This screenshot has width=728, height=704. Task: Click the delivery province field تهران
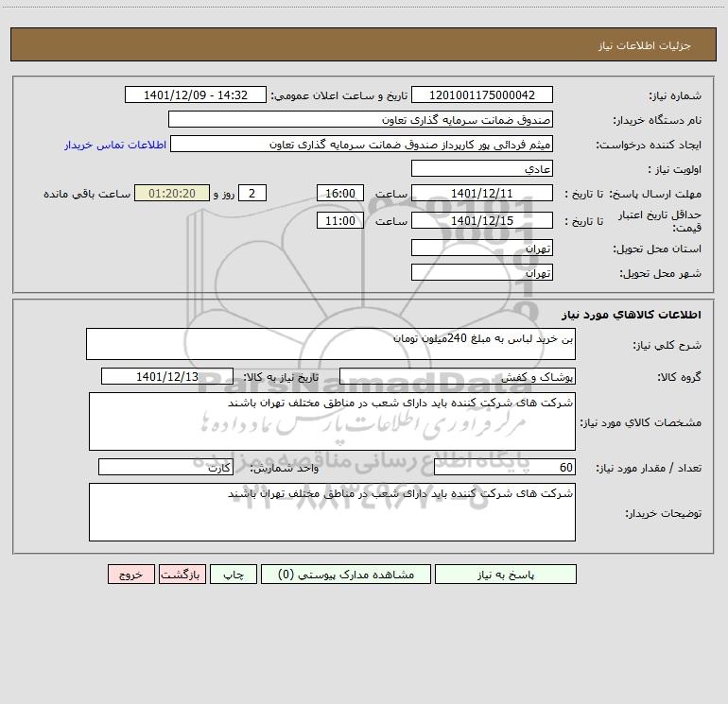click(x=482, y=248)
